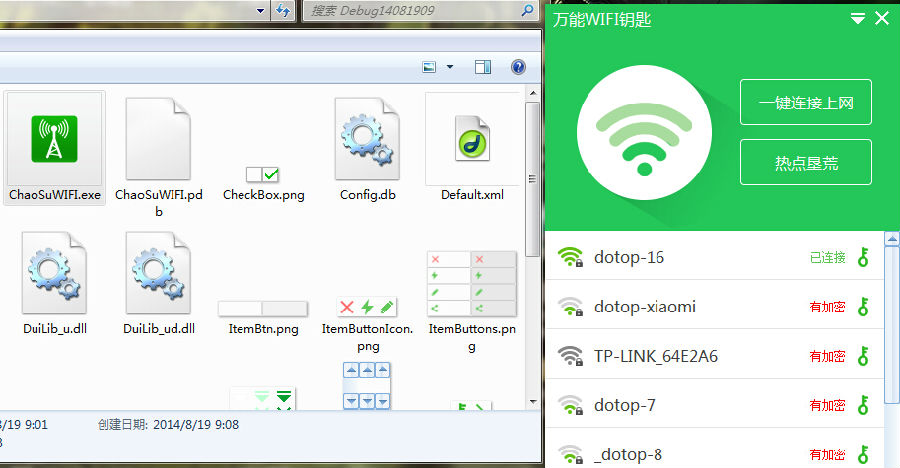Click the change view icon in Explorer
The height and width of the screenshot is (468, 900).
tap(429, 67)
